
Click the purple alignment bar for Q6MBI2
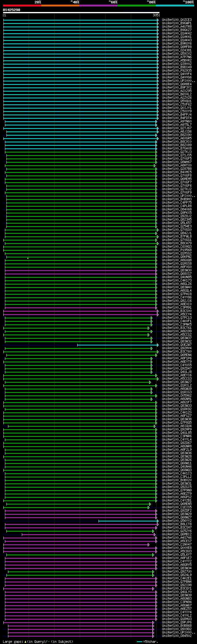[88, 535]
